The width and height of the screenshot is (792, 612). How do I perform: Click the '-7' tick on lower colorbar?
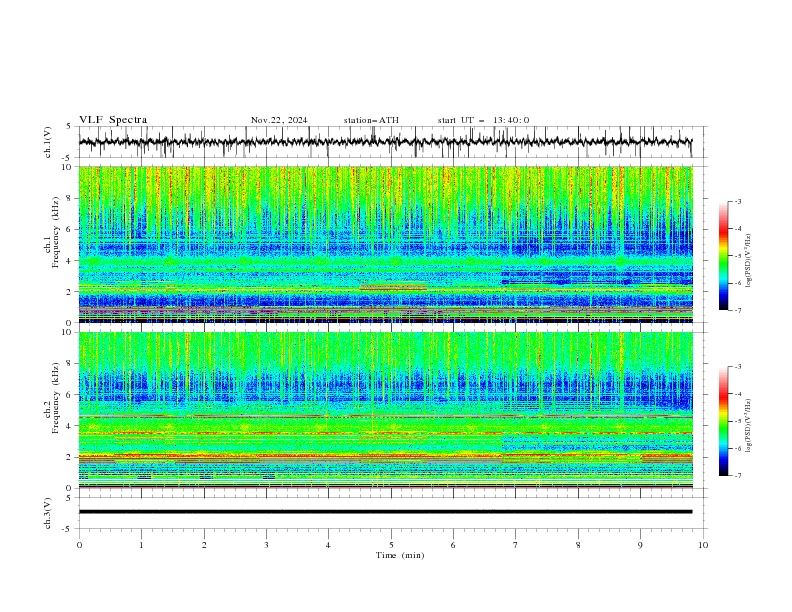(x=737, y=476)
